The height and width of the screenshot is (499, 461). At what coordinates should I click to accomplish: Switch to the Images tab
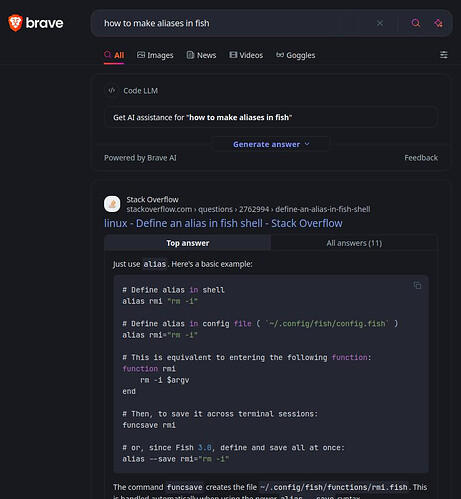155,55
